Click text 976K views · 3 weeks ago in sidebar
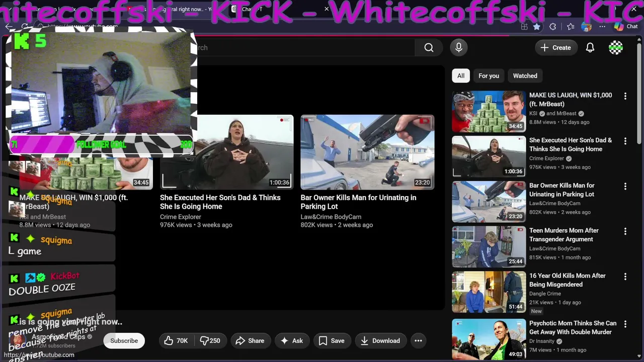Image resolution: width=644 pixels, height=362 pixels. click(x=560, y=167)
